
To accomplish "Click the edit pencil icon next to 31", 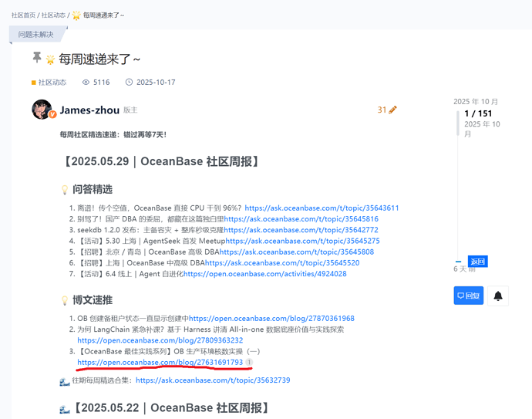I will click(x=393, y=110).
